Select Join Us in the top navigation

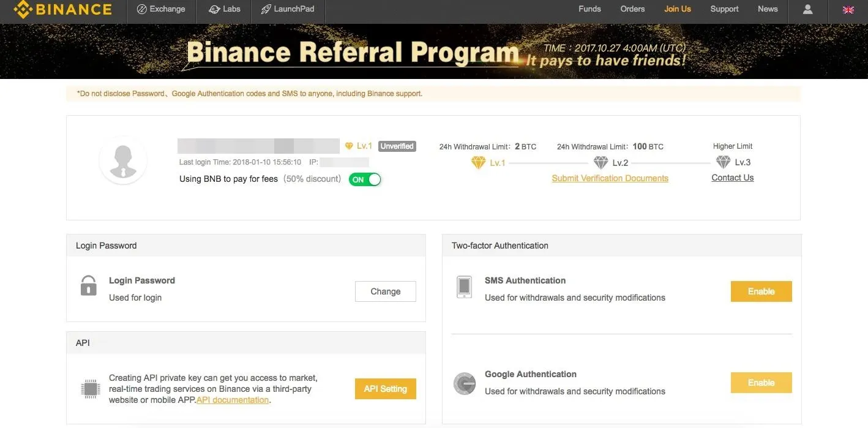tap(678, 9)
